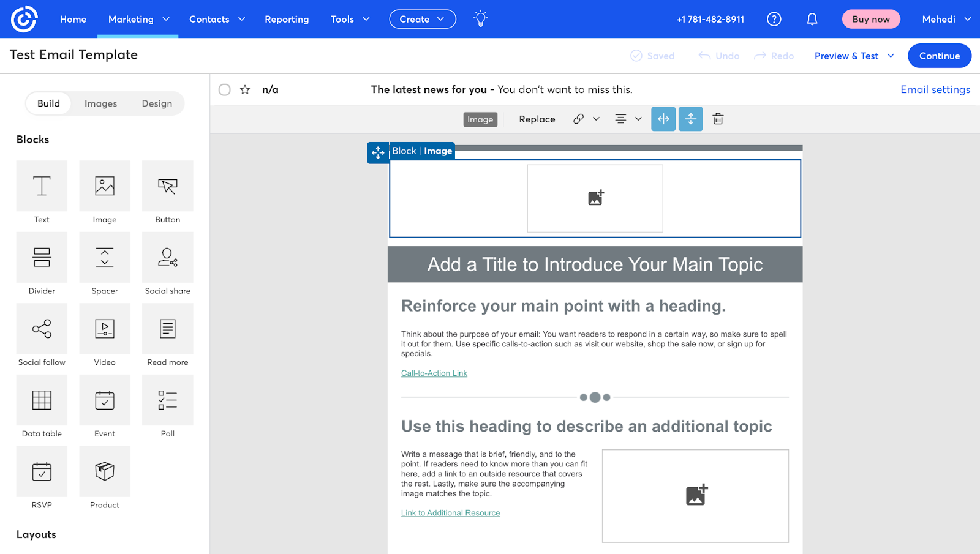The height and width of the screenshot is (554, 980).
Task: Click the lightbulb icon in the top bar
Action: 480,18
